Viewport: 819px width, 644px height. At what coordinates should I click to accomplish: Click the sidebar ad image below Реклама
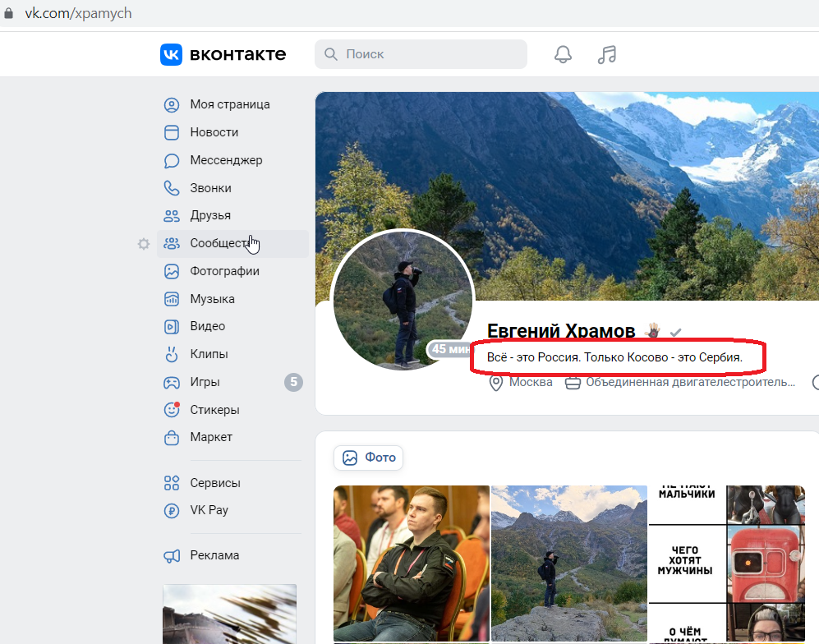[229, 614]
